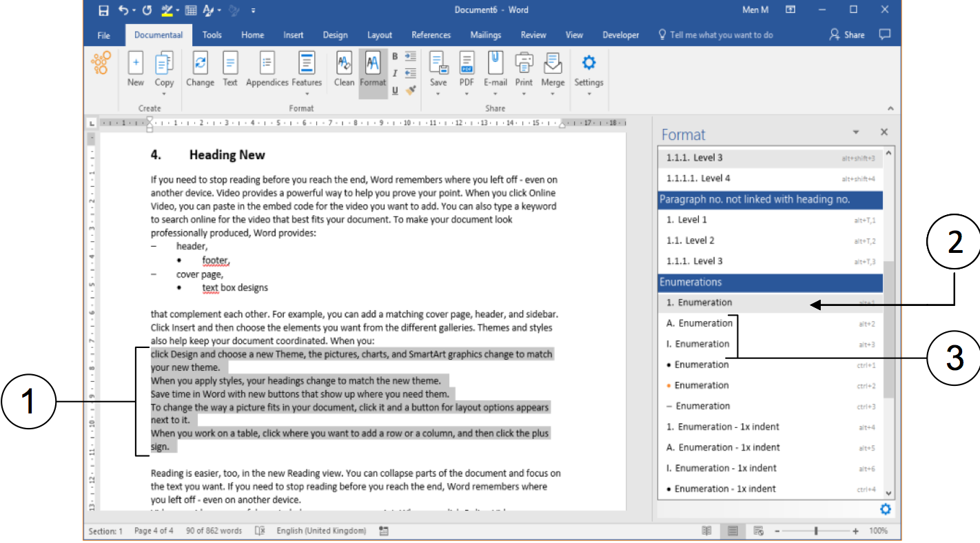
Task: Click 'Tell me what you want to do' box
Action: (716, 35)
